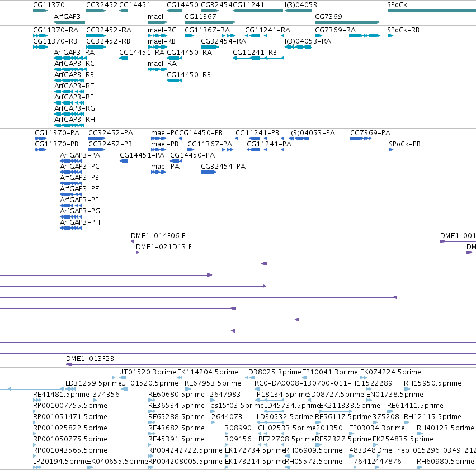Select the RP001007755.5prime EST label
Screen dimensions: 476x470
70,406
